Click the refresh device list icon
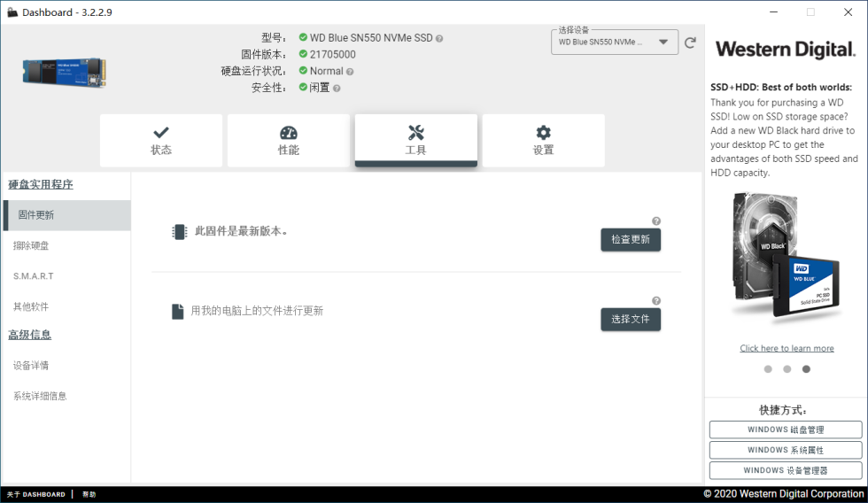Image resolution: width=868 pixels, height=503 pixels. tap(690, 43)
